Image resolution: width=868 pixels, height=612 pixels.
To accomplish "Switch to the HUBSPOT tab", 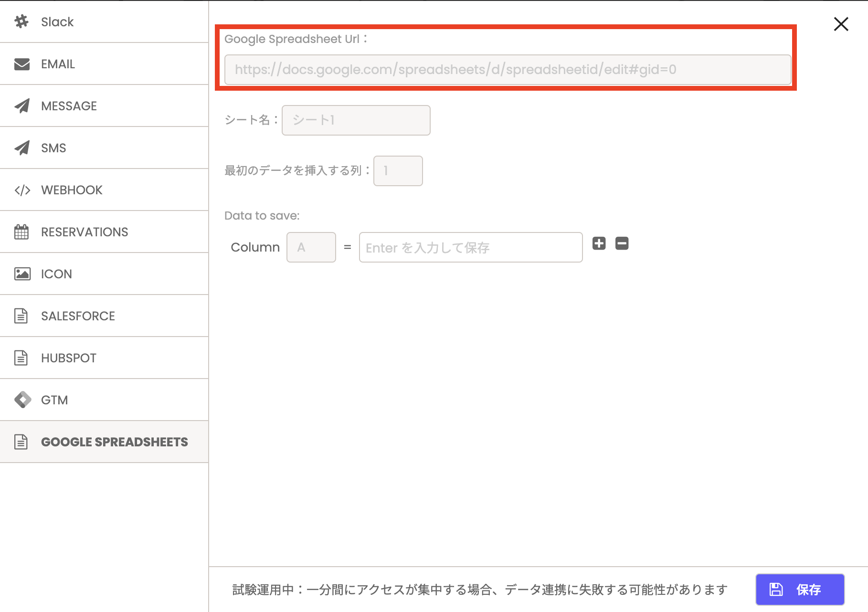I will [104, 358].
